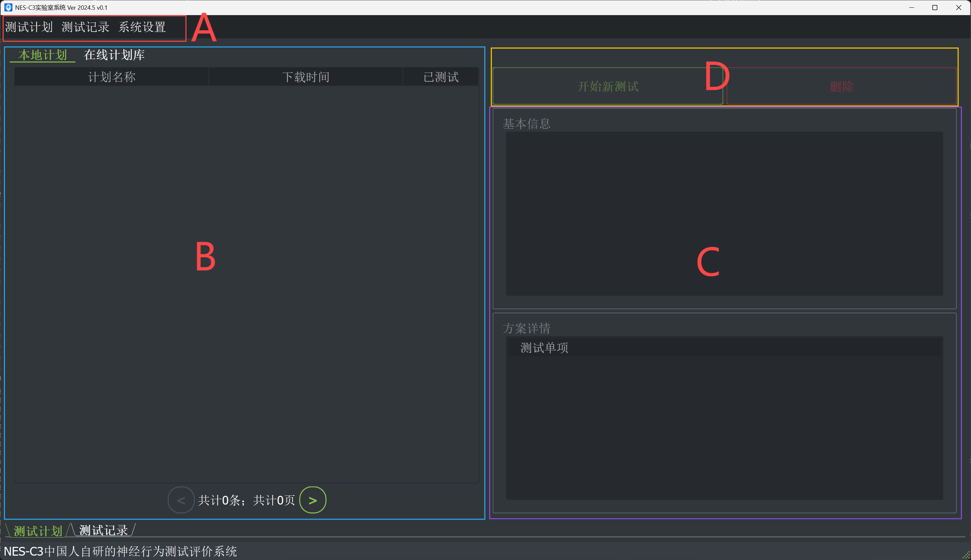Click the red 删除 button
The image size is (971, 560).
tap(841, 87)
